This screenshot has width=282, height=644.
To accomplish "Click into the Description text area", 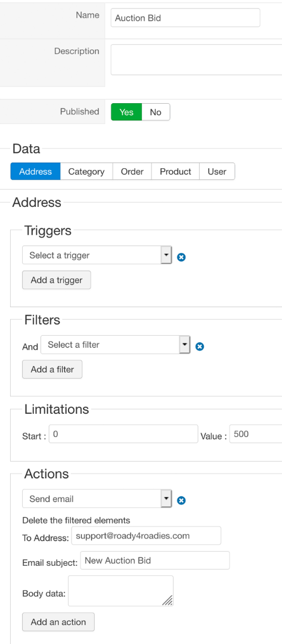I will click(x=196, y=60).
